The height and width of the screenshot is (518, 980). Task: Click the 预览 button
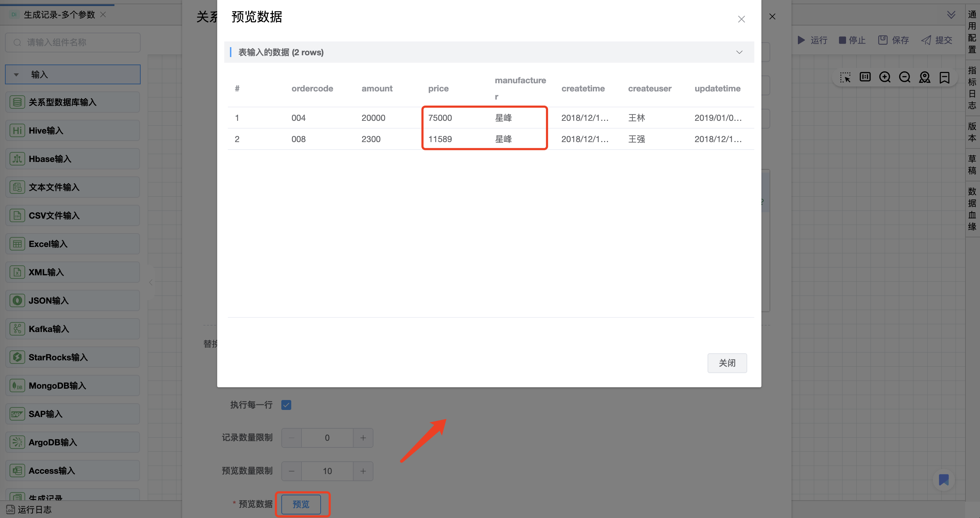300,504
